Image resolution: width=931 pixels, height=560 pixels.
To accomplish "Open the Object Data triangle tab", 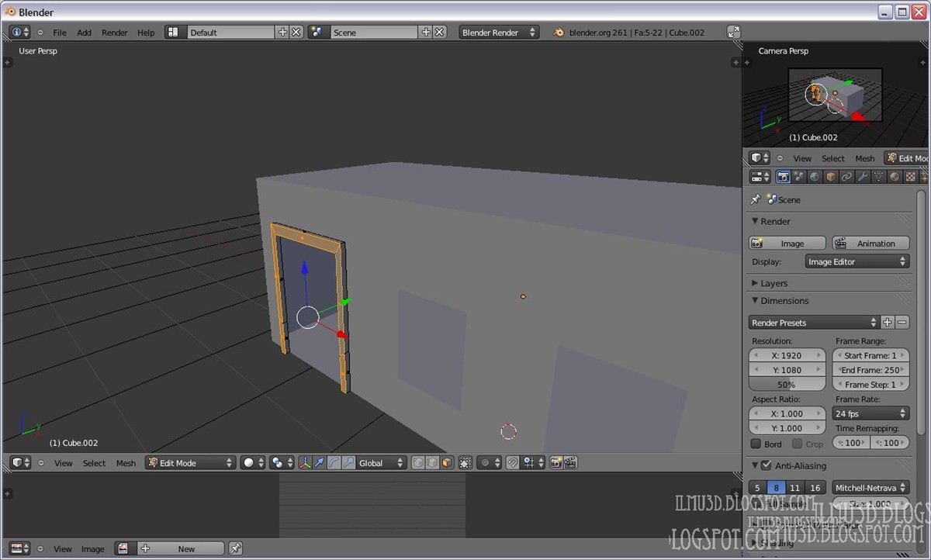I will [879, 177].
